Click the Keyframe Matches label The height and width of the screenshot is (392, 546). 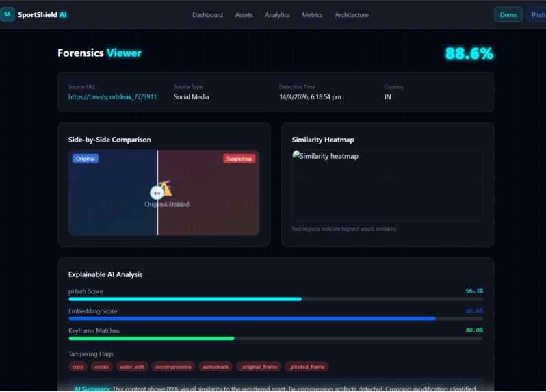coord(94,330)
